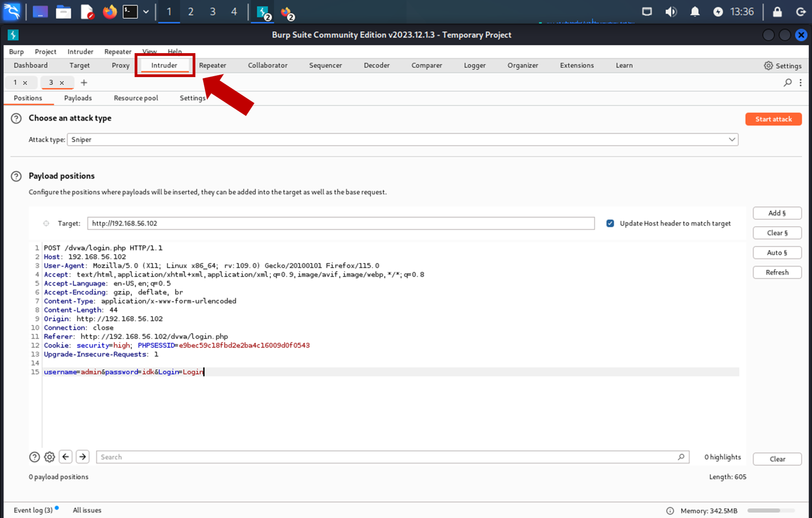Click the power manager tray icon
The image size is (812, 518).
(718, 11)
